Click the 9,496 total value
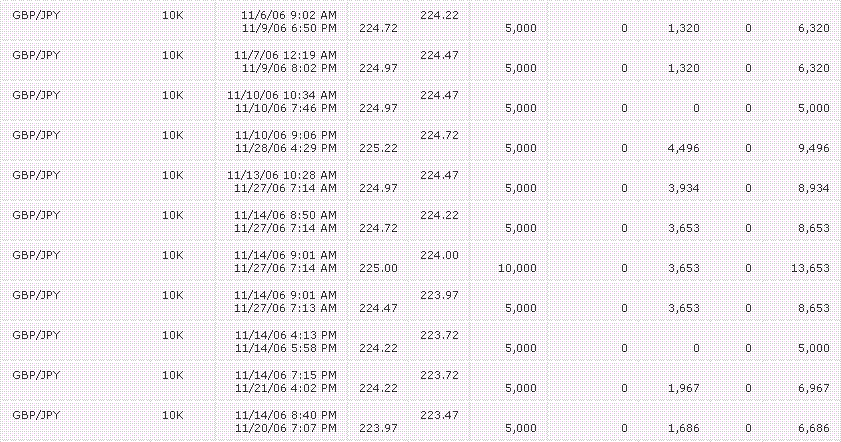 [x=814, y=148]
